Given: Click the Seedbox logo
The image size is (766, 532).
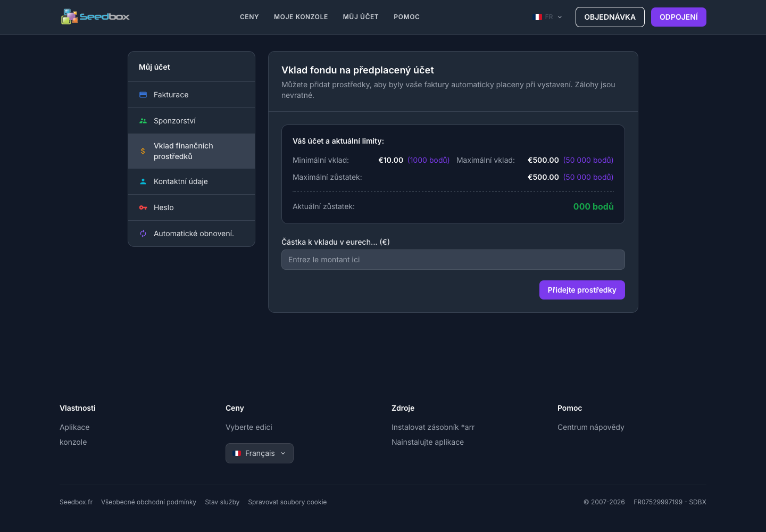Looking at the screenshot, I should tap(95, 16).
